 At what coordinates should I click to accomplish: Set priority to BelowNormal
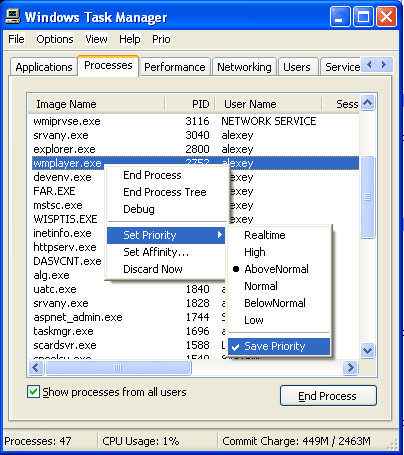279,303
